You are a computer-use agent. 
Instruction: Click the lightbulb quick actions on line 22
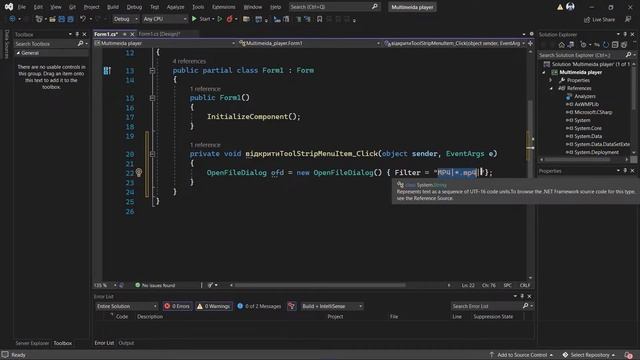[139, 173]
